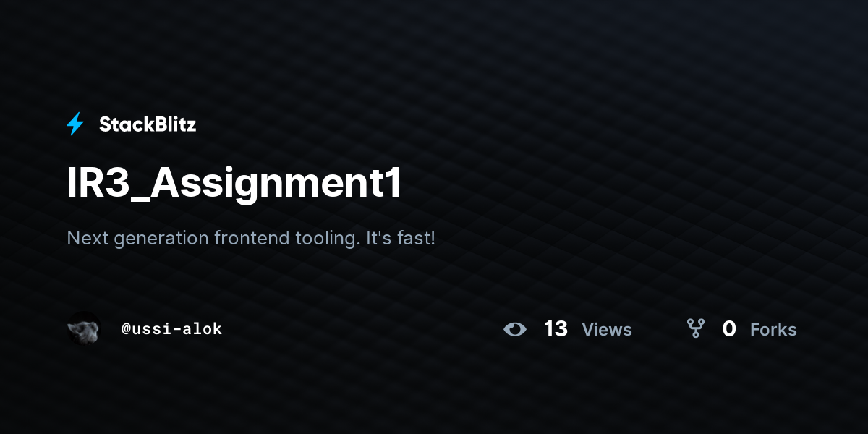Screen dimensions: 868x434
Task: Click the eye icon beside 13 Views
Action: coord(515,330)
